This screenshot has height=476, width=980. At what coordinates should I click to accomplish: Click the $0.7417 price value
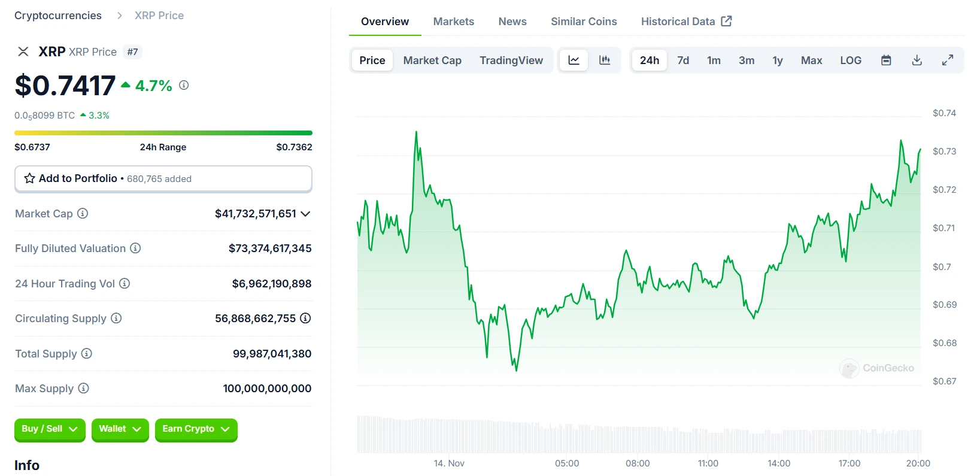coord(65,86)
